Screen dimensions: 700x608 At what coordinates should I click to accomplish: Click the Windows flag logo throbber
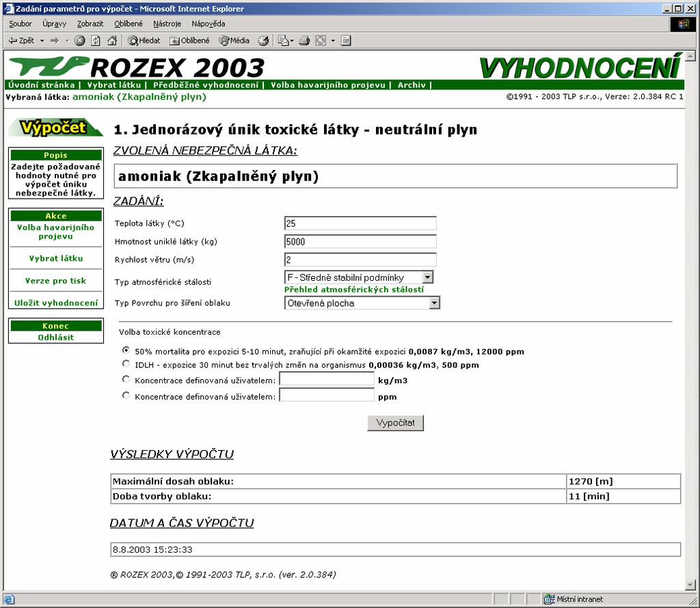[683, 24]
